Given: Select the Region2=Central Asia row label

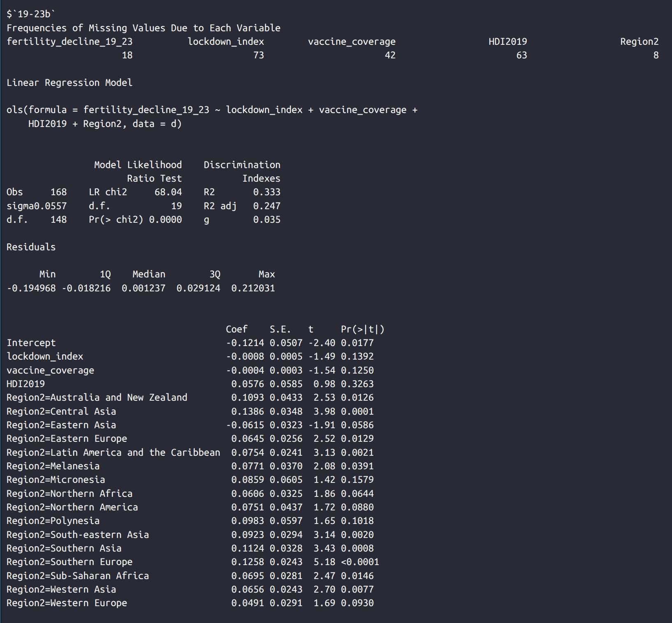Looking at the screenshot, I should [x=61, y=411].
